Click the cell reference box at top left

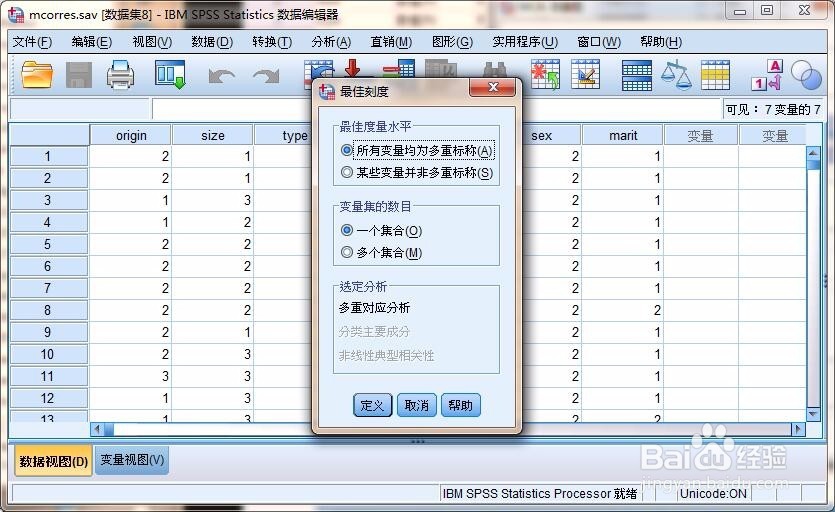(80, 109)
